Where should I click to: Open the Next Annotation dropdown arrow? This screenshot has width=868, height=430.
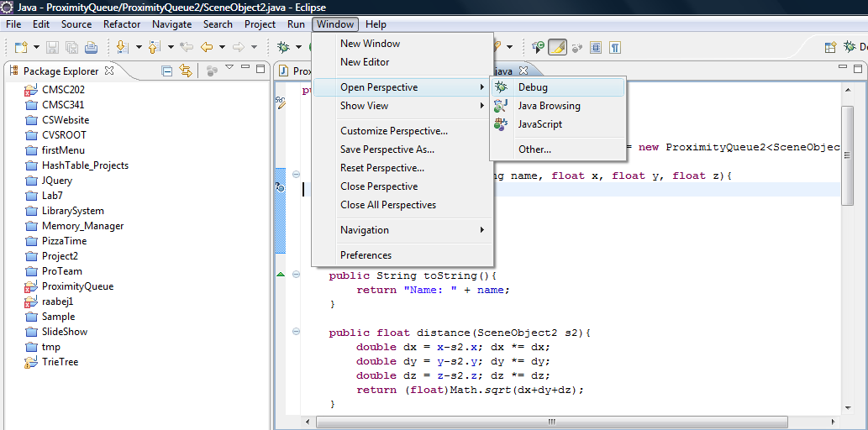click(139, 48)
